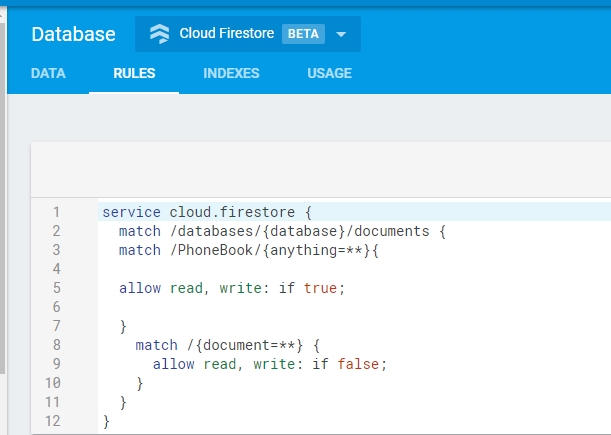Place cursor in the '/PhoneBook/{anything=**}' match line
611x435 pixels.
click(249, 250)
